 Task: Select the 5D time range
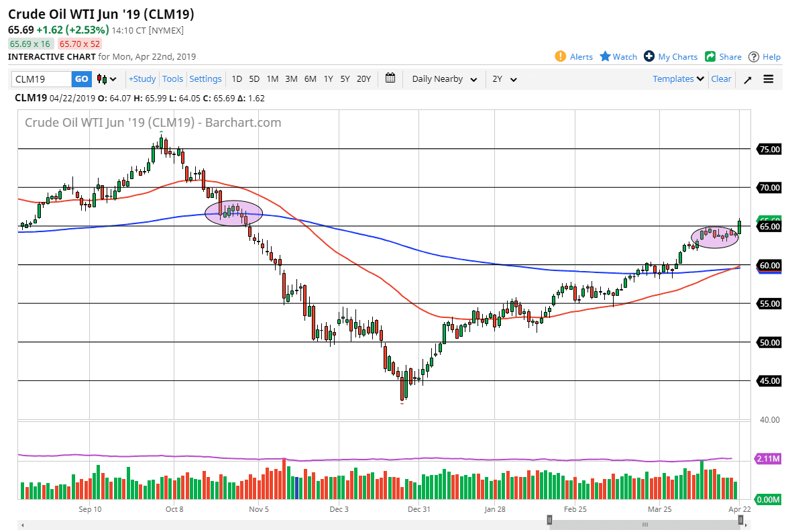[x=254, y=79]
